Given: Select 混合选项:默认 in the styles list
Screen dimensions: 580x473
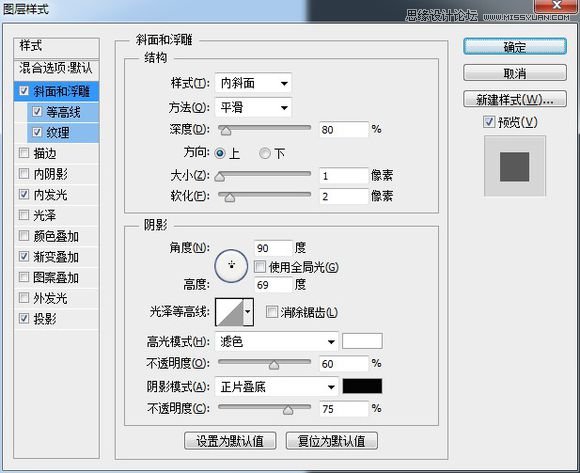Looking at the screenshot, I should [x=56, y=68].
